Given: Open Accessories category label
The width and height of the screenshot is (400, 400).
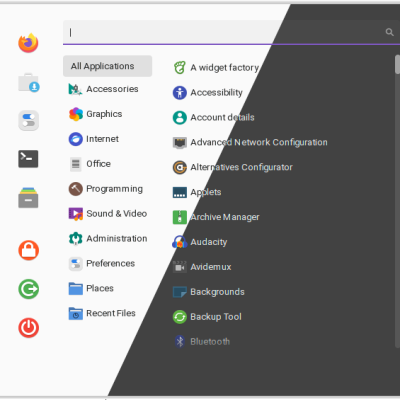Looking at the screenshot, I should [x=112, y=89].
